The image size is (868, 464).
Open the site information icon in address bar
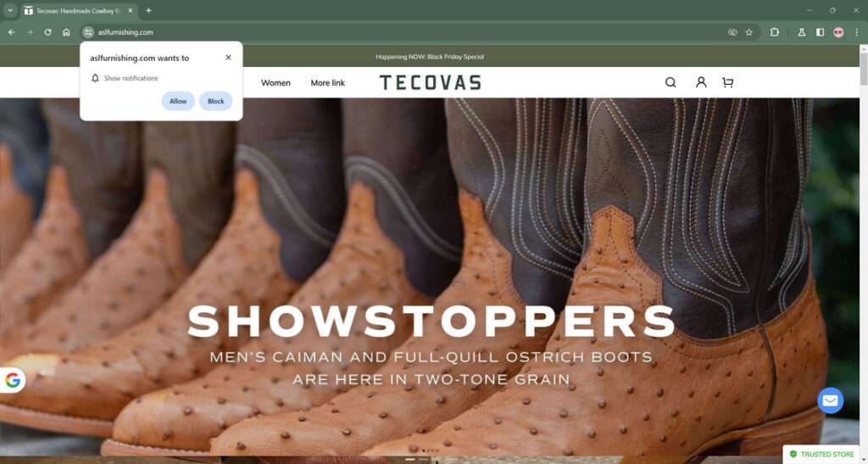[88, 32]
